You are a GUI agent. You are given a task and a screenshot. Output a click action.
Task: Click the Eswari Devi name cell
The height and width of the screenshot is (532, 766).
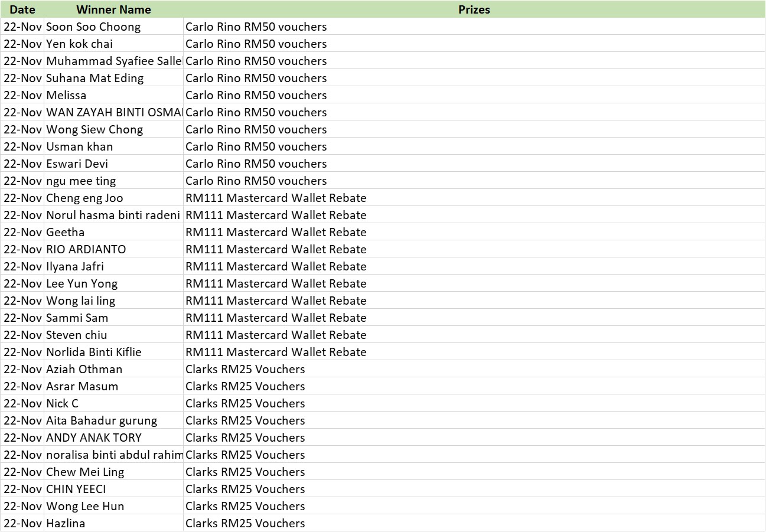(77, 164)
